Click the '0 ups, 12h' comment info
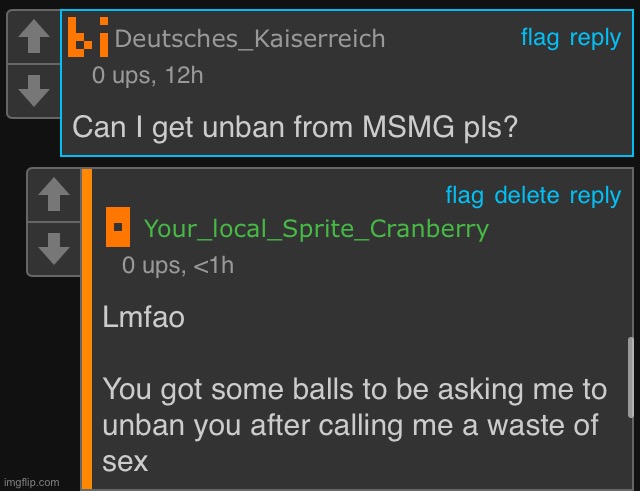 pyautogui.click(x=147, y=76)
